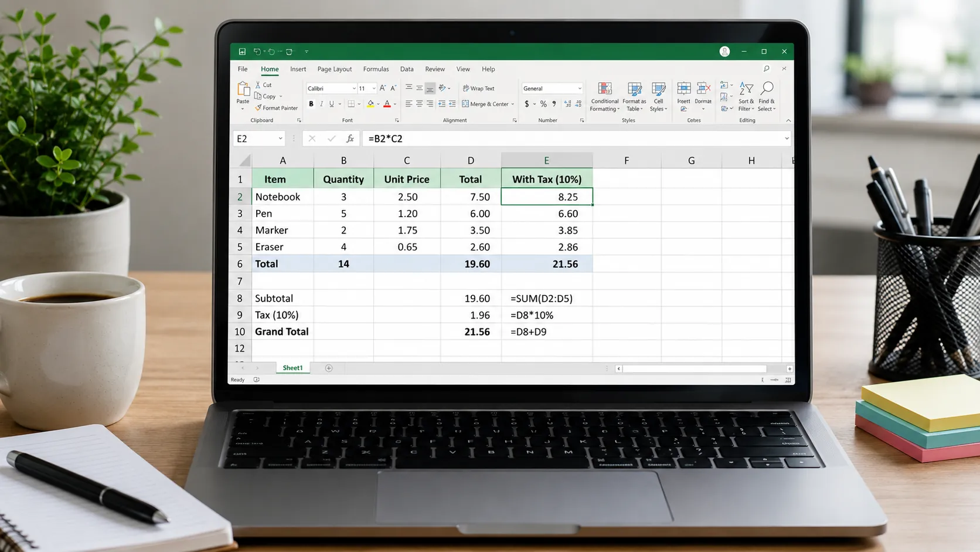Apply Percent Style format
The image size is (980, 552).
point(543,104)
